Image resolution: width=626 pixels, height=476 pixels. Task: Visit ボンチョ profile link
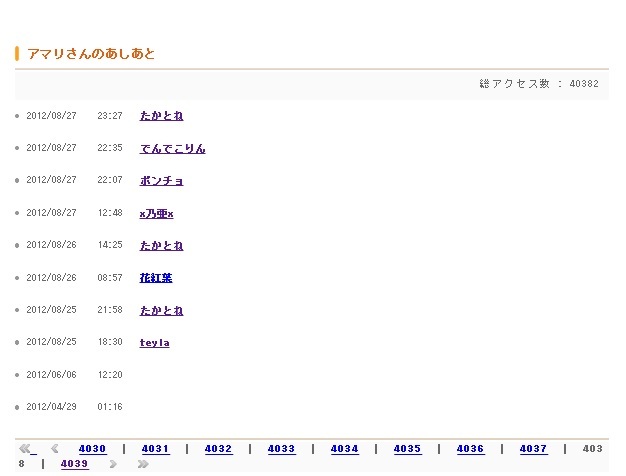(x=161, y=181)
